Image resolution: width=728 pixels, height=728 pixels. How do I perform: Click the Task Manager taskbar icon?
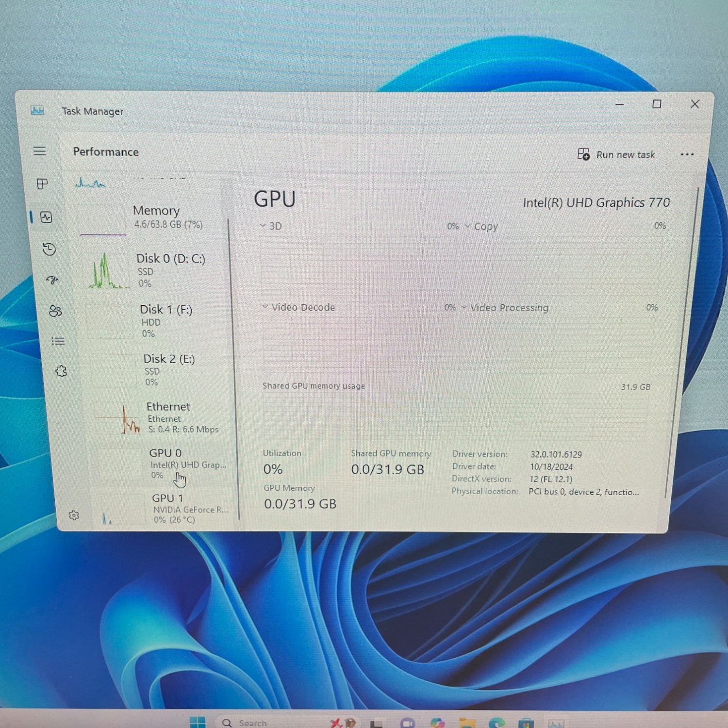pyautogui.click(x=556, y=724)
